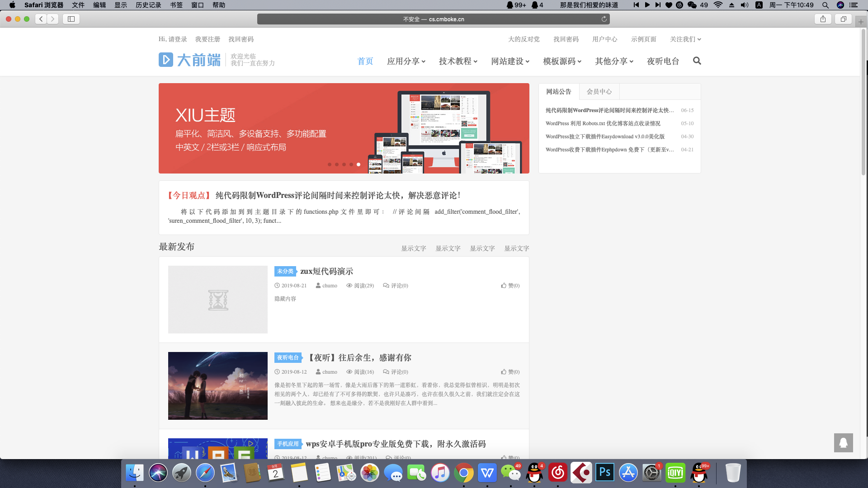Click Safari's sidebar toggle icon
868x488 pixels.
71,19
